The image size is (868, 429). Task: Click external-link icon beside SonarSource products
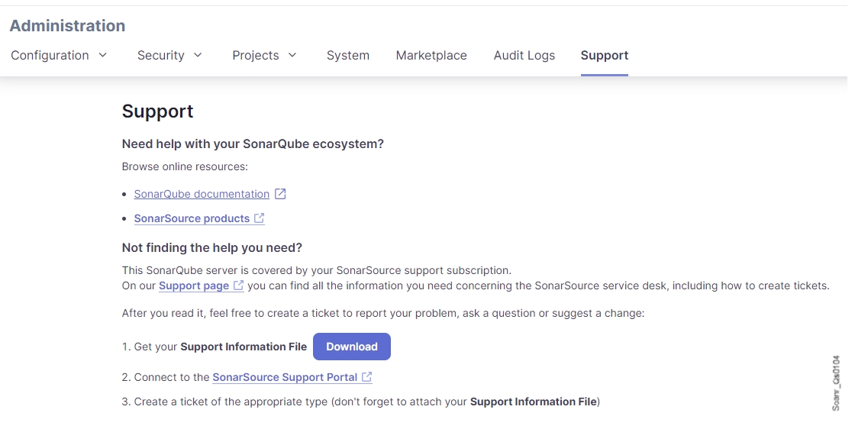pos(260,218)
